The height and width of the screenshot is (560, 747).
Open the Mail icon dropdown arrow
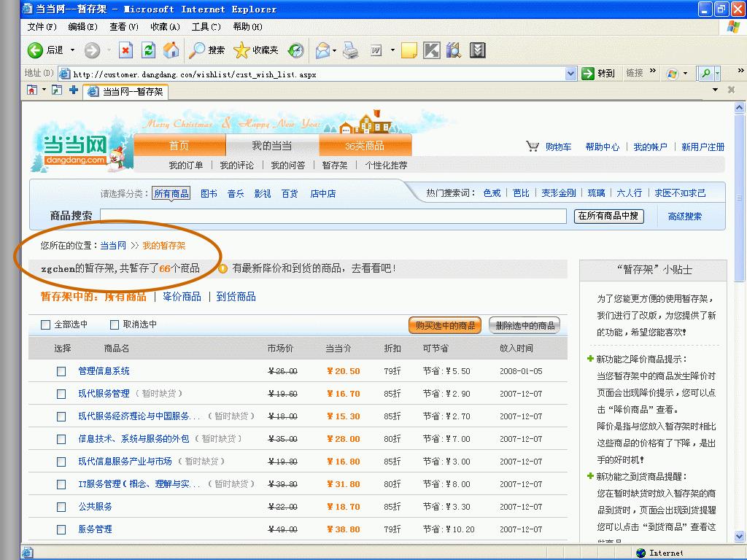334,50
